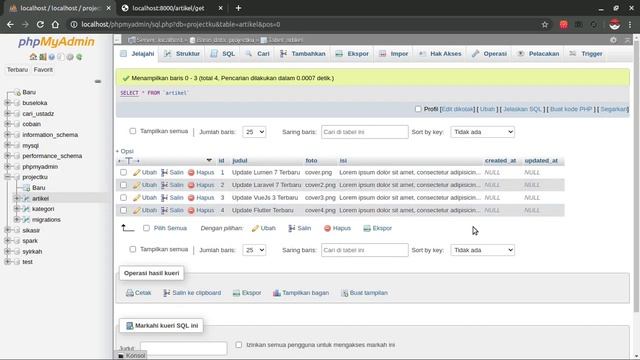Check the Pilih Semua checkbox
Viewport: 640px width, 360px height.
(147, 228)
